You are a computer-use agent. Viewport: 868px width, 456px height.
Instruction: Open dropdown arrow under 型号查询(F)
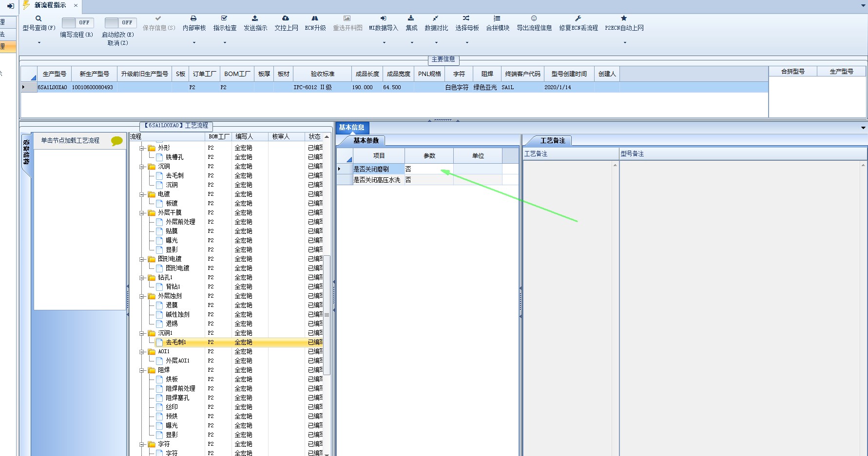coord(39,43)
